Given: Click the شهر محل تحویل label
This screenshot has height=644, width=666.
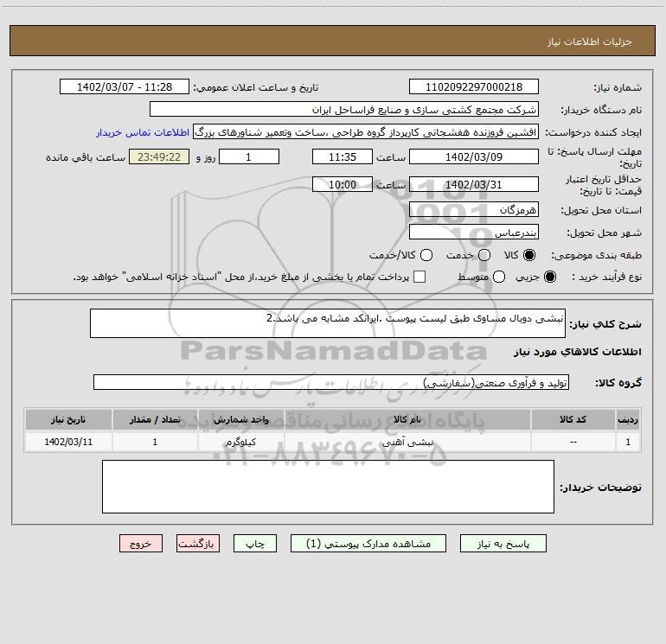Looking at the screenshot, I should (604, 233).
